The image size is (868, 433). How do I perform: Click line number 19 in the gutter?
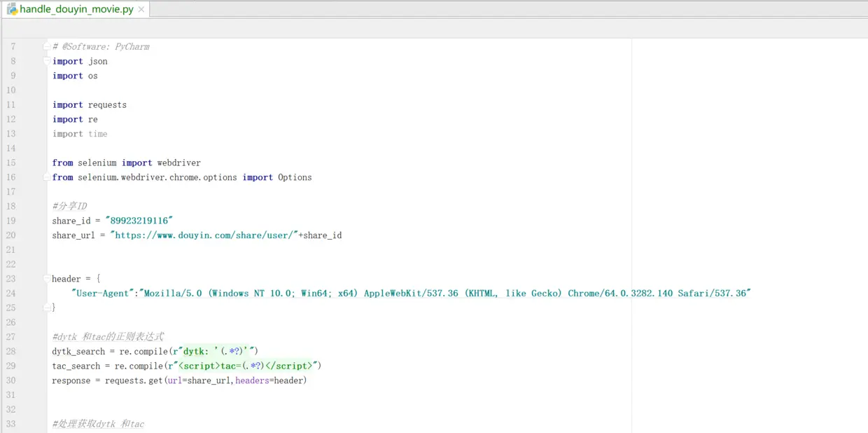pyautogui.click(x=10, y=221)
